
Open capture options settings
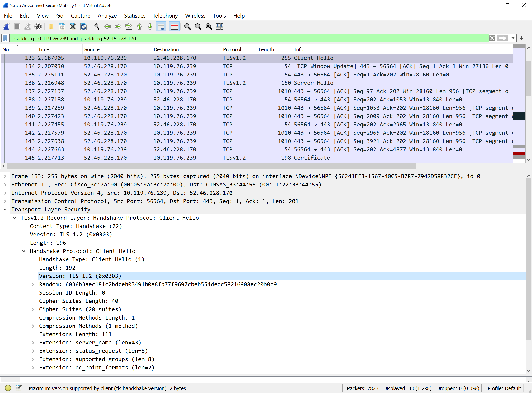coord(38,27)
